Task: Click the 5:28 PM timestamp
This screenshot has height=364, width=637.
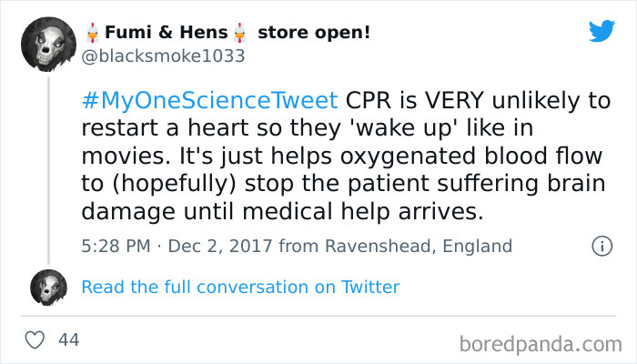Action: [x=116, y=246]
